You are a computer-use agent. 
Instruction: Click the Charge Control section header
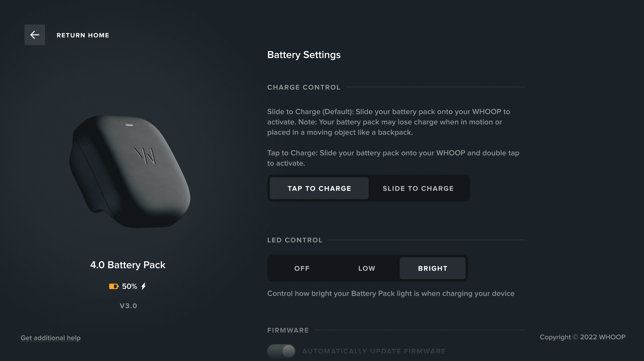(x=304, y=87)
